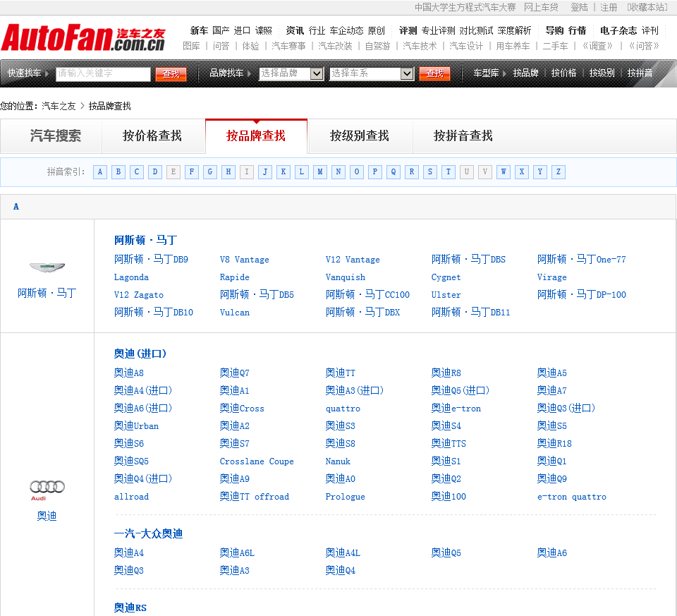This screenshot has height=616, width=677.
Task: Focus the 请输入关键字 keyword input
Action: [x=104, y=74]
